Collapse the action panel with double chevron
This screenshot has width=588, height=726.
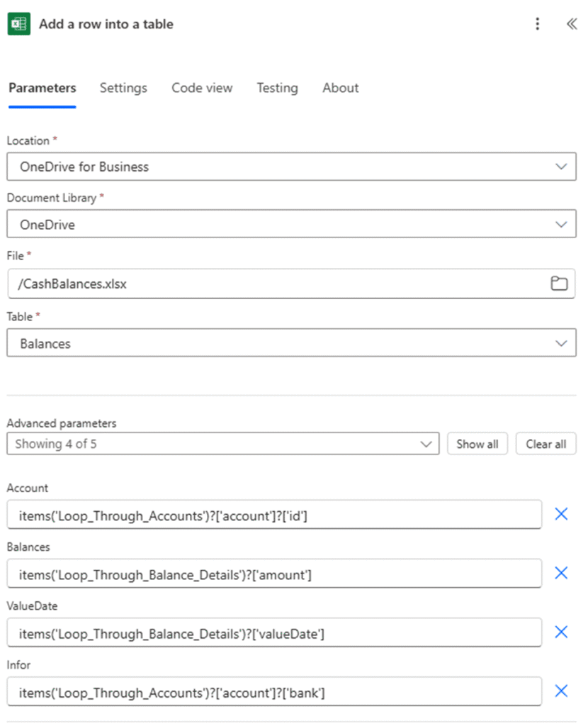point(572,24)
